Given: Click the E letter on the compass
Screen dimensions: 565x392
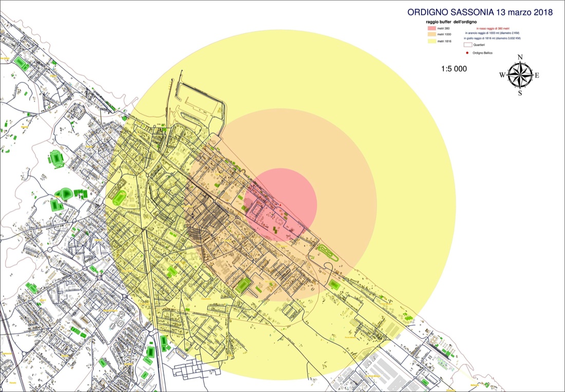Looking at the screenshot, I should point(537,76).
